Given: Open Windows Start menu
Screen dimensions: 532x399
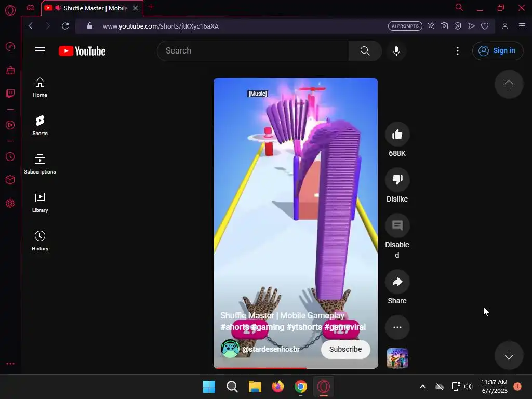Looking at the screenshot, I should pos(209,387).
